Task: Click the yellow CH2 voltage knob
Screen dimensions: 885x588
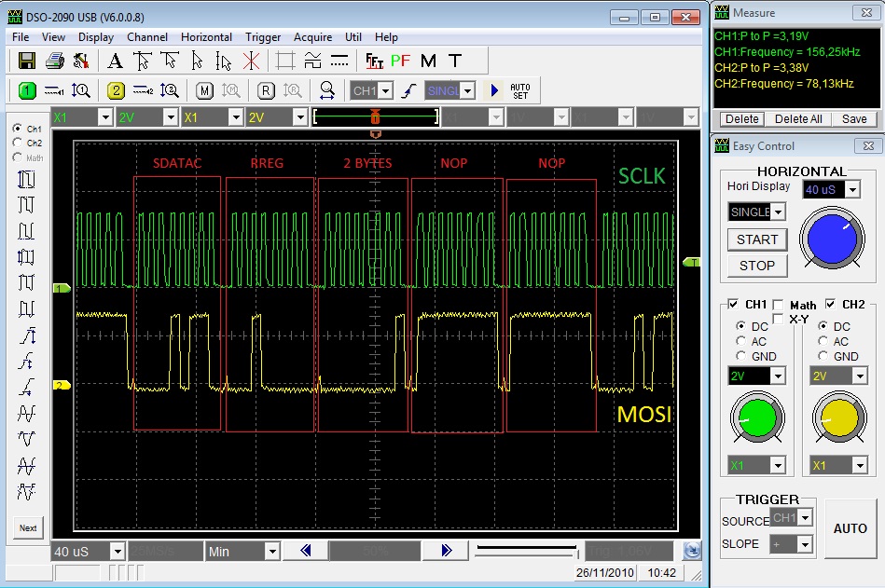Action: 839,418
